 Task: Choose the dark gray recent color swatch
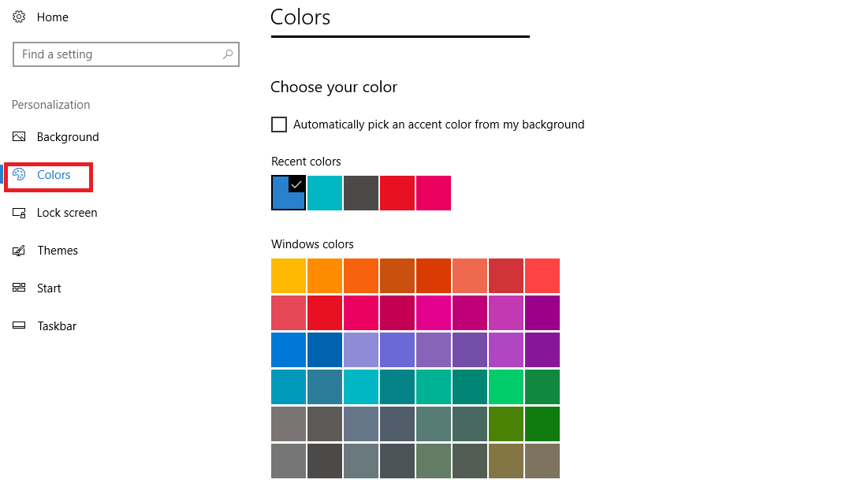point(361,192)
